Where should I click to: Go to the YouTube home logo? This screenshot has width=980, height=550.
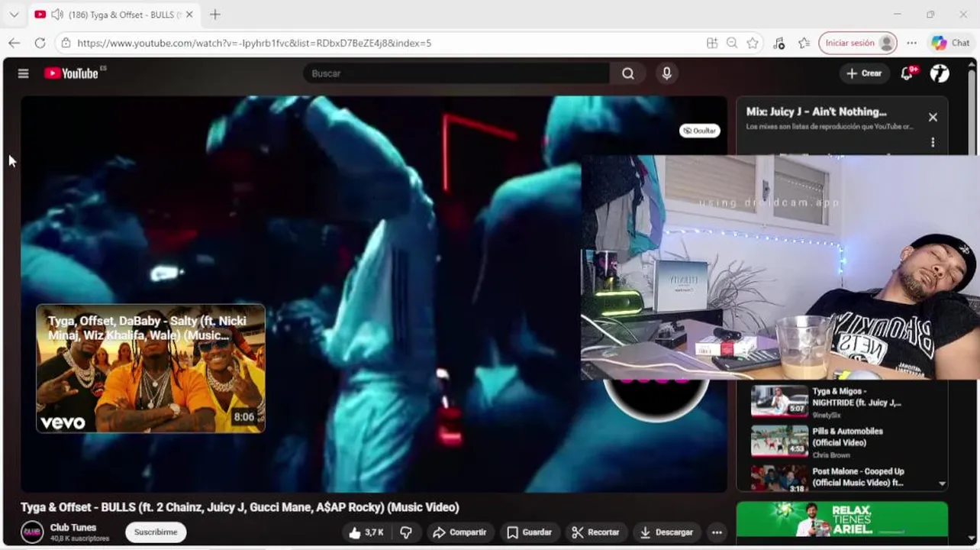pos(71,73)
